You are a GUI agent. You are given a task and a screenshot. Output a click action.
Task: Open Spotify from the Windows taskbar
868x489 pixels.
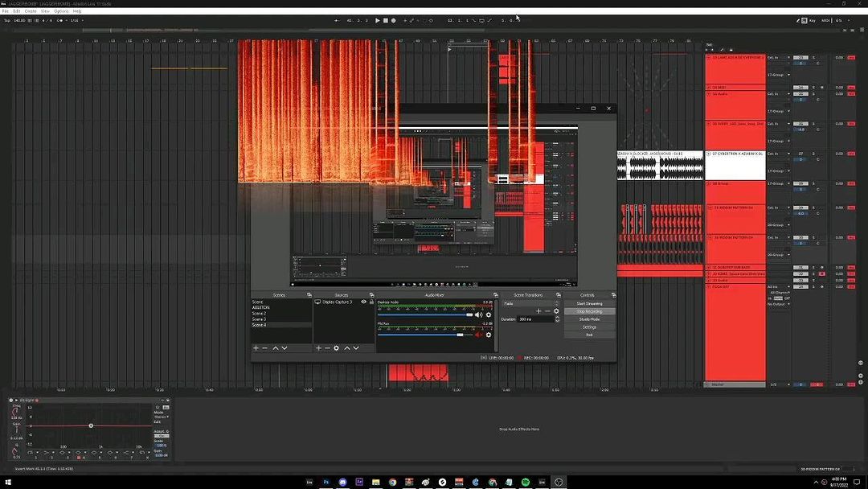tap(526, 482)
